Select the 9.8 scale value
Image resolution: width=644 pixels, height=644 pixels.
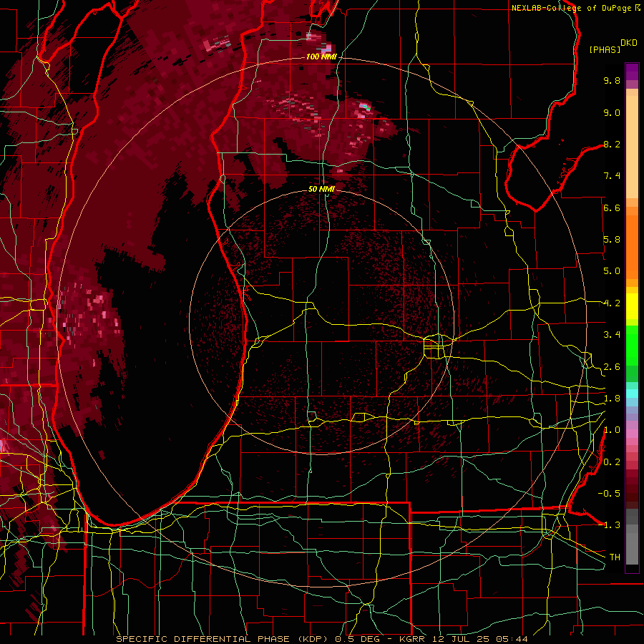612,80
